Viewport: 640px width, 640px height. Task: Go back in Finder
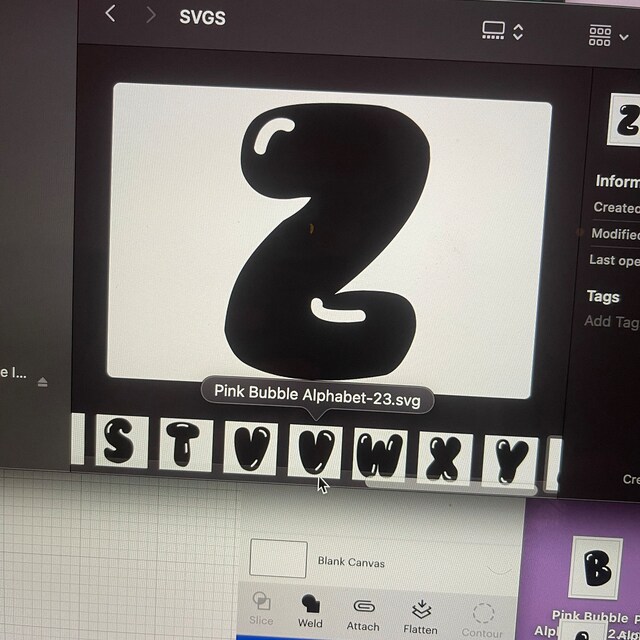click(x=110, y=13)
